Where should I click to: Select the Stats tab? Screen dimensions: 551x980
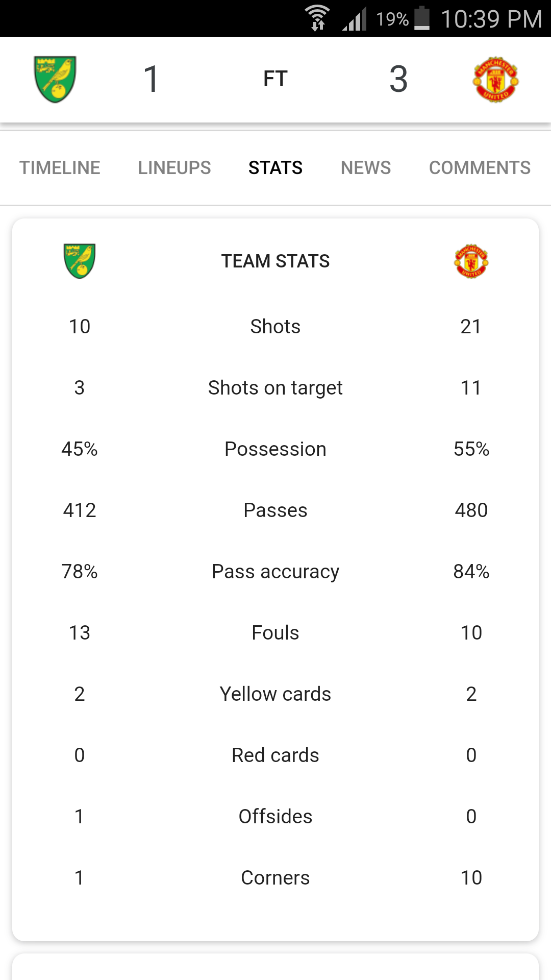[x=275, y=168]
